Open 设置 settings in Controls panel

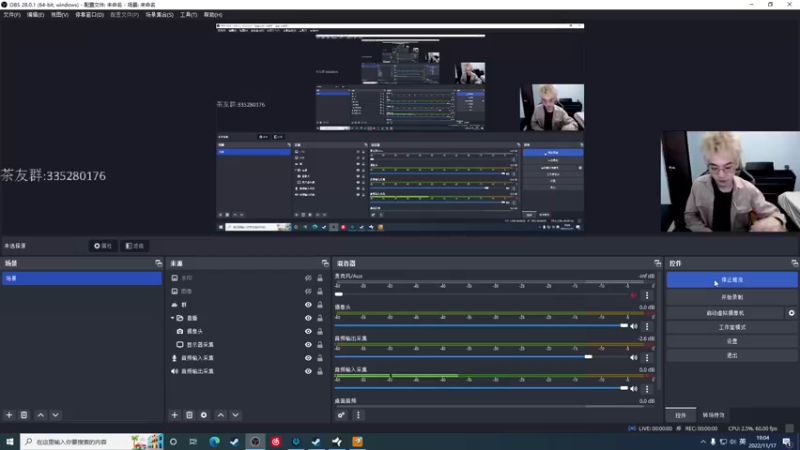732,341
